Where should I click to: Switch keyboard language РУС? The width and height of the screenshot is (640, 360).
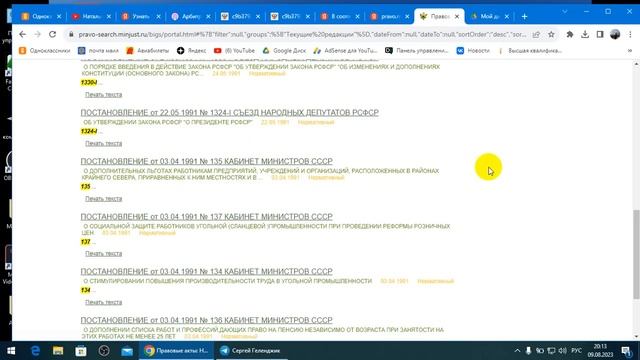click(577, 351)
